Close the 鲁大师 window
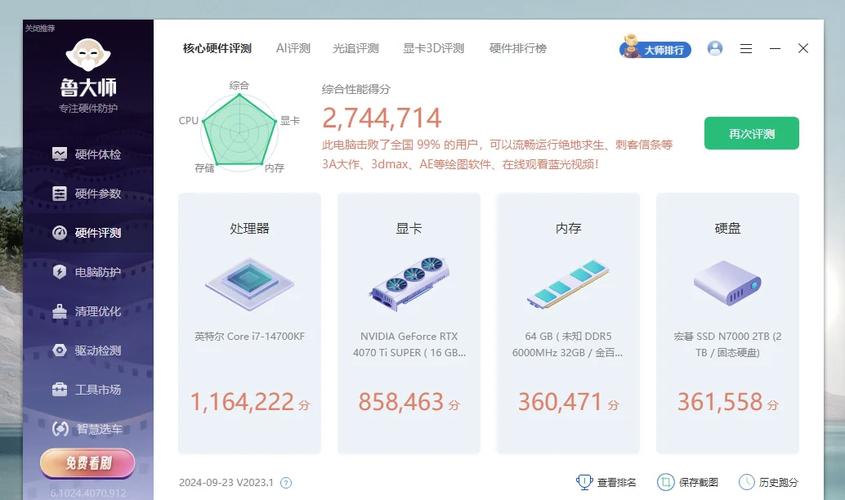Image resolution: width=845 pixels, height=500 pixels. point(803,48)
